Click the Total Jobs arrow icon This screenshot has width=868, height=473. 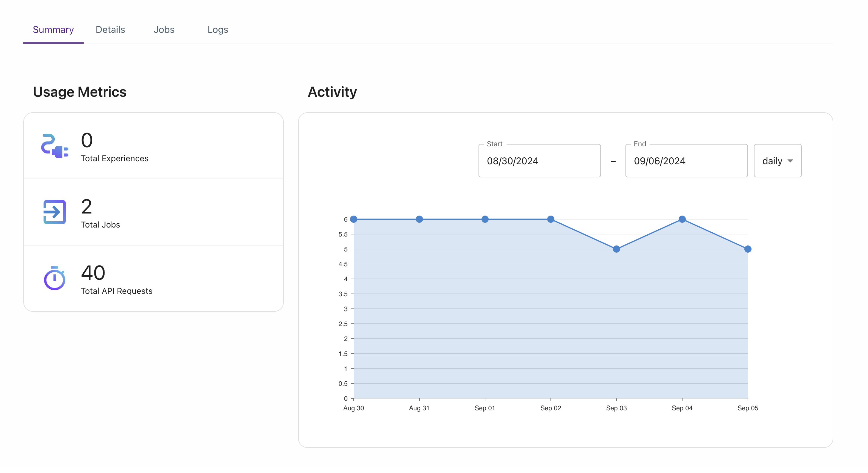55,212
